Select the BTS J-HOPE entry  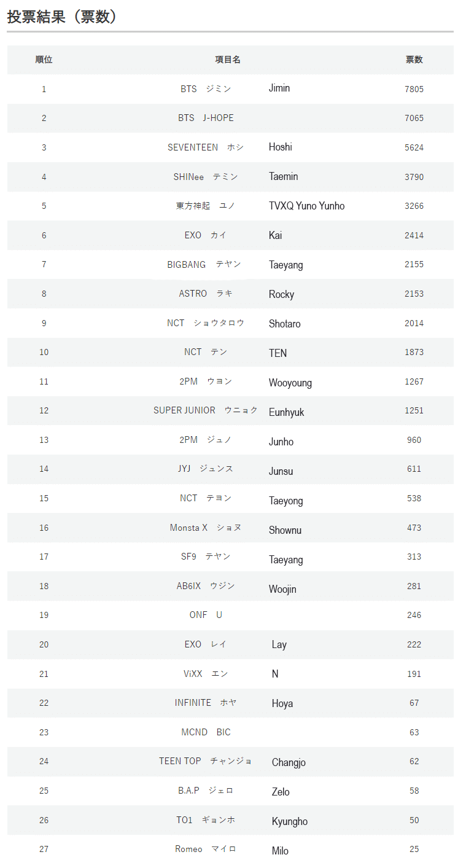pos(206,118)
